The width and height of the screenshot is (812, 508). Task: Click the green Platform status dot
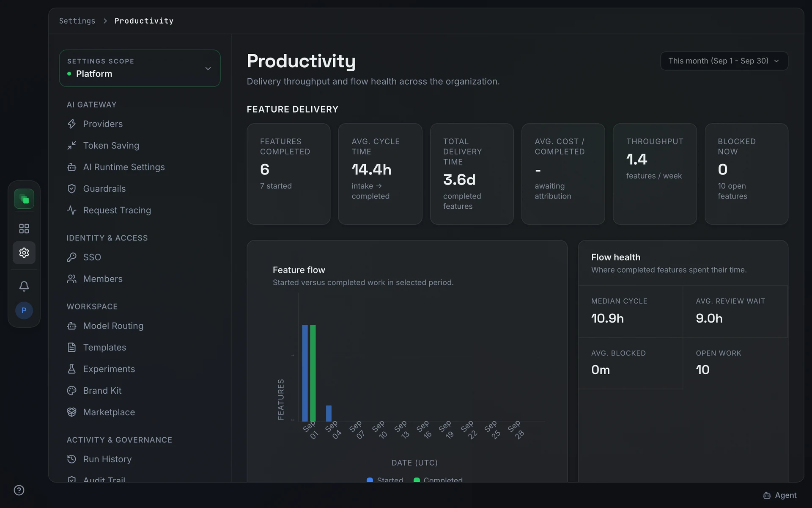click(x=69, y=74)
